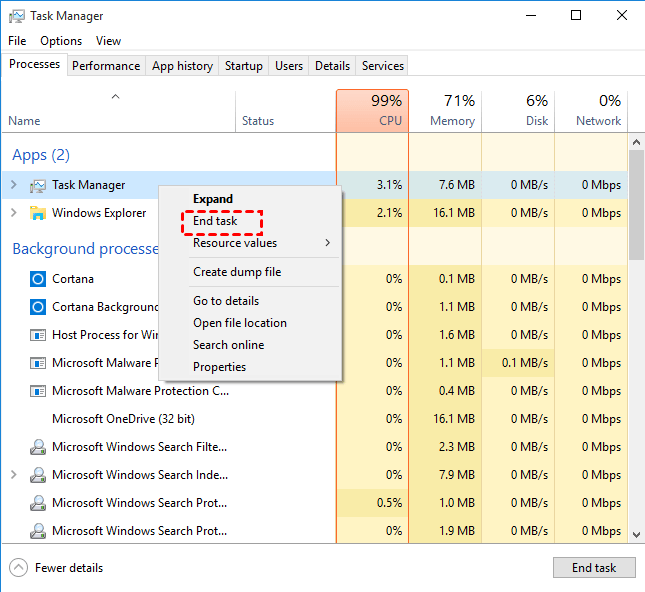
Task: Choose Search online in context menu
Action: 229,345
